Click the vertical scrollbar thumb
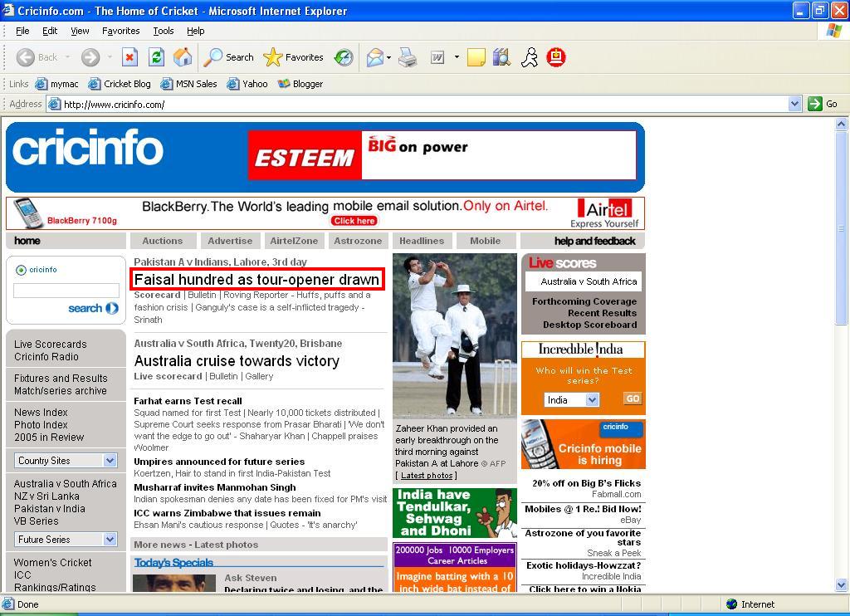The width and height of the screenshot is (850, 616). (841, 227)
